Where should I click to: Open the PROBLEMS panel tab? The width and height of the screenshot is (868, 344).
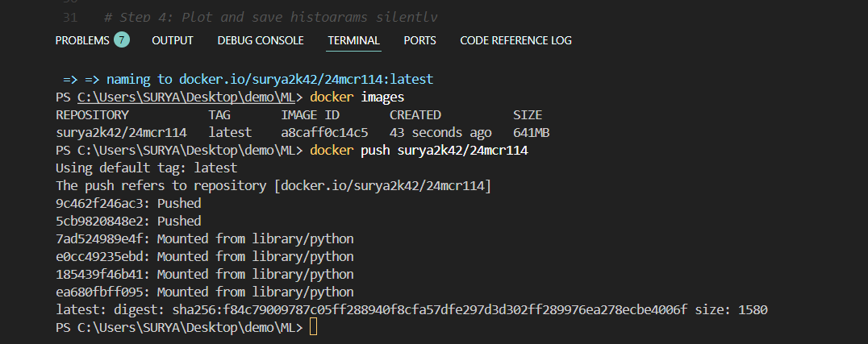[x=82, y=40]
